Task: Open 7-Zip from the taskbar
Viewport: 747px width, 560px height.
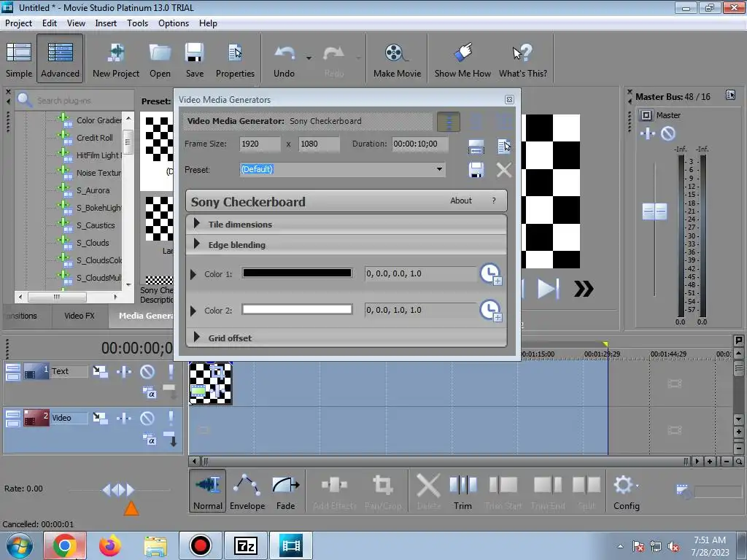Action: (245, 545)
